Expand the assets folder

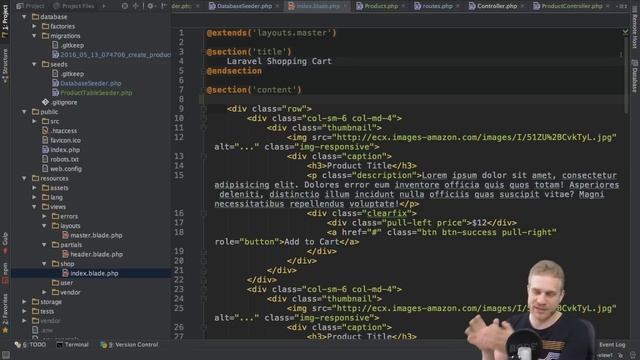coord(35,188)
